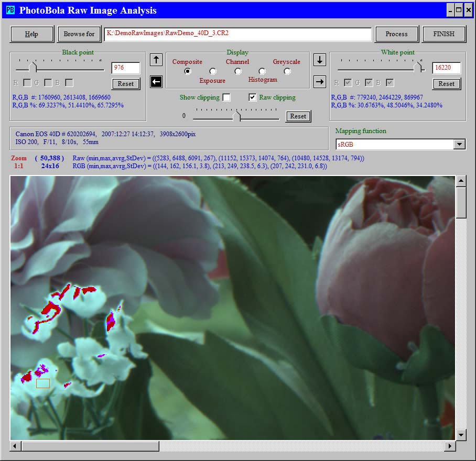Select the Greyscale display radio button
The width and height of the screenshot is (476, 461).
click(287, 71)
